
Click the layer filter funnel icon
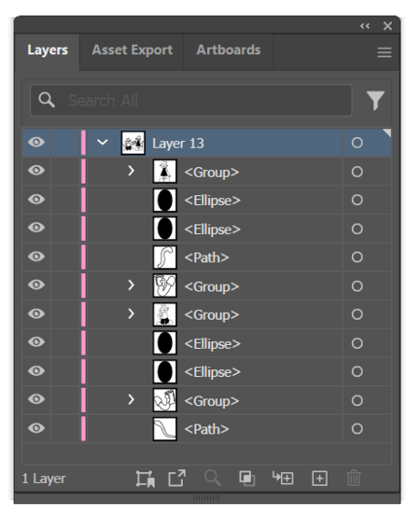(375, 101)
